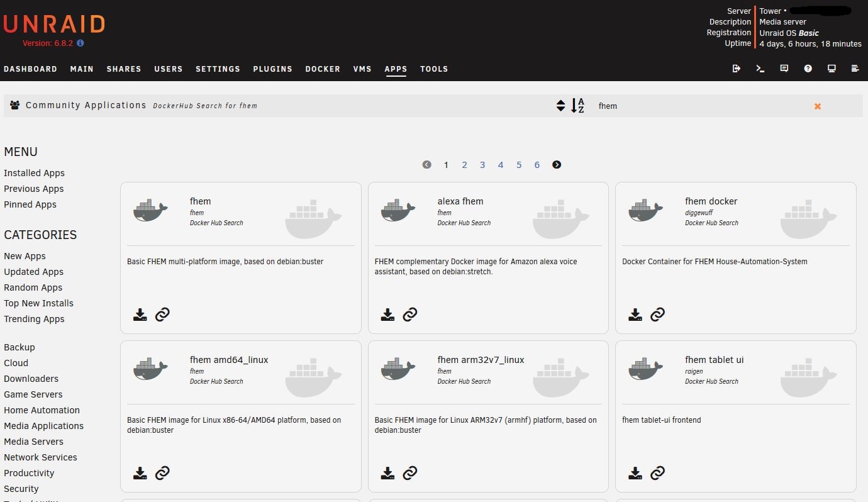This screenshot has width=868, height=502.
Task: Install fhem tablet ui via download icon
Action: pos(635,473)
